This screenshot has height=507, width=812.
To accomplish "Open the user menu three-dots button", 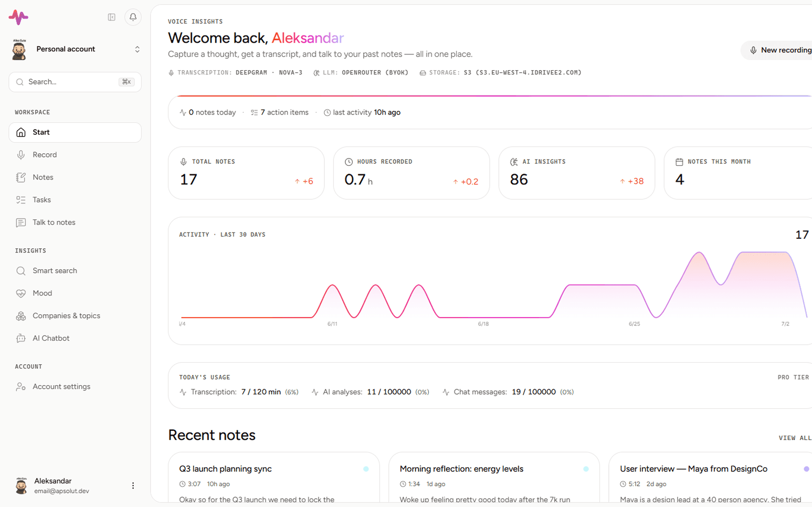I will [x=133, y=486].
